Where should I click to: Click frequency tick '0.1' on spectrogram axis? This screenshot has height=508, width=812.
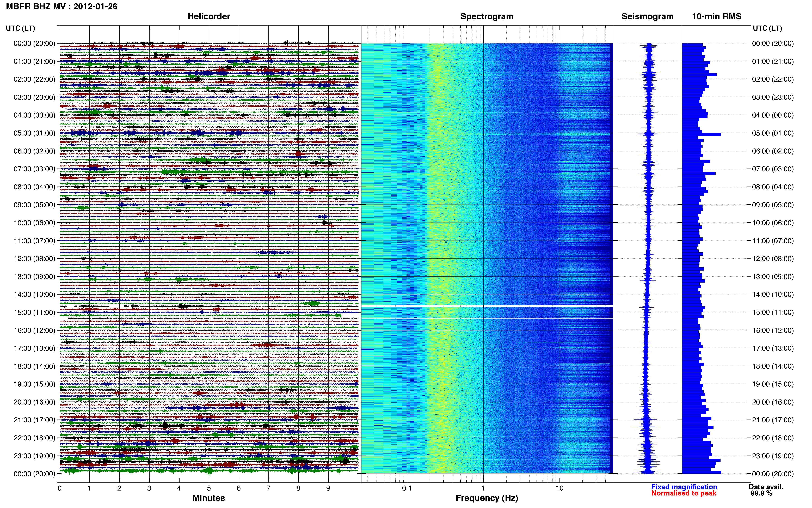click(407, 488)
